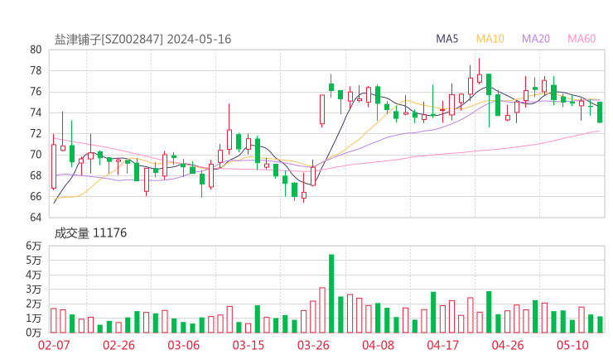The image size is (613, 364).
Task: Click the tallest green volume bar above 5万
Action: 331,294
